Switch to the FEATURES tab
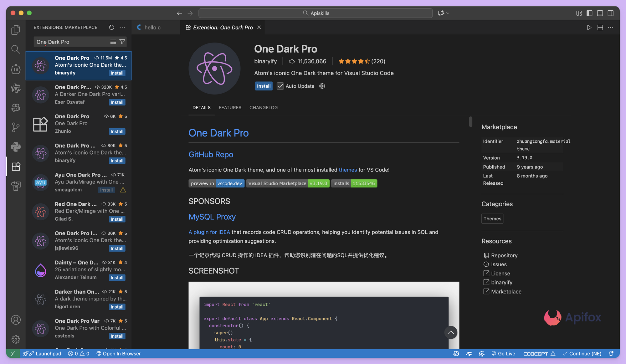This screenshot has height=364, width=626. point(230,107)
